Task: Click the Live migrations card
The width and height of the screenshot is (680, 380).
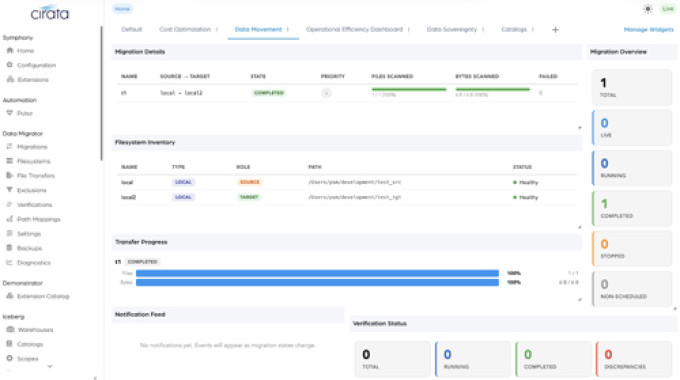Action: [x=631, y=128]
